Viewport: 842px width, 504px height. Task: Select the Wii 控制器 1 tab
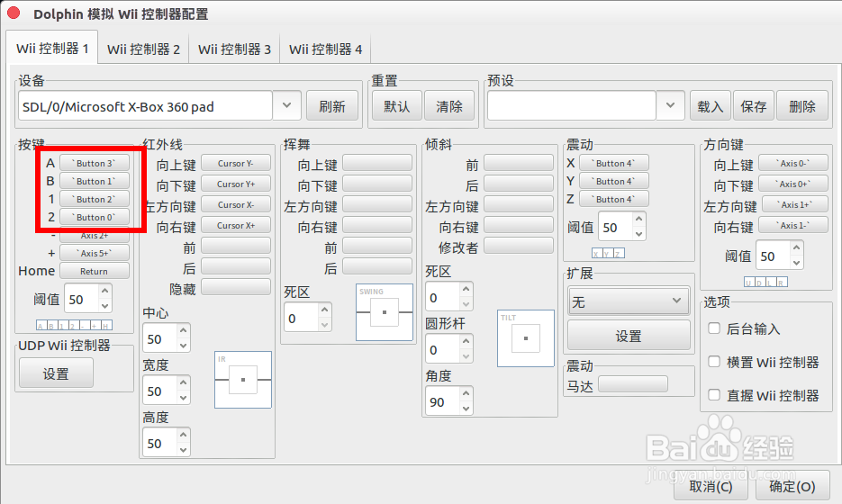coord(52,49)
